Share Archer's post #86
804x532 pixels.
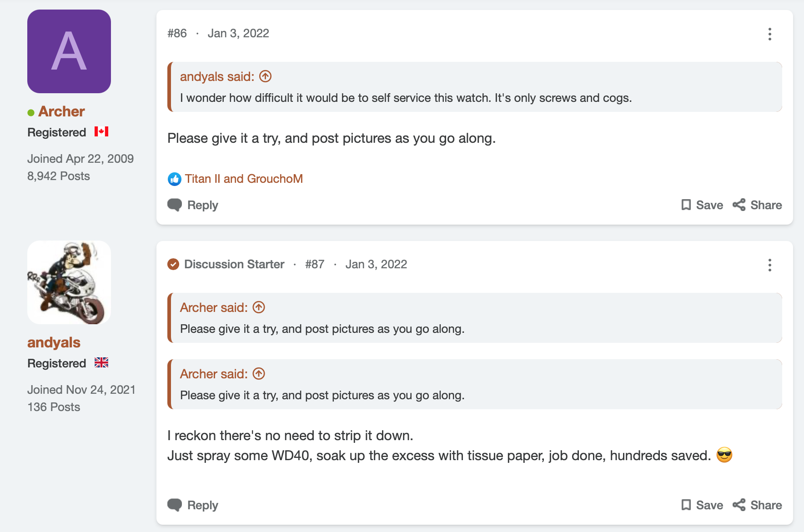[757, 205]
